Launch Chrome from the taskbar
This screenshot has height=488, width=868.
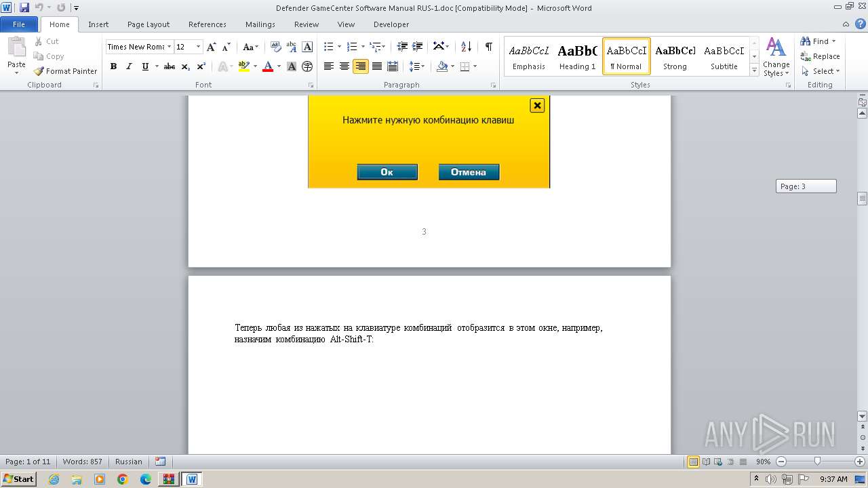point(122,479)
